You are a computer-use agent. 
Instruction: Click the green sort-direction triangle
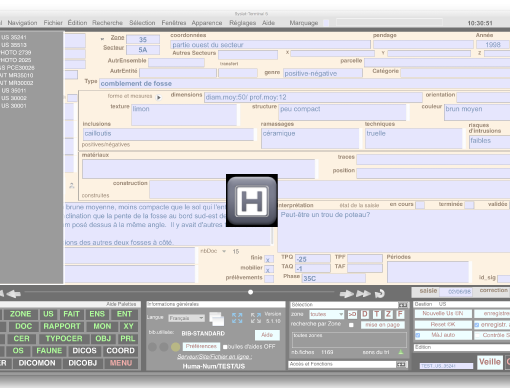(401, 352)
